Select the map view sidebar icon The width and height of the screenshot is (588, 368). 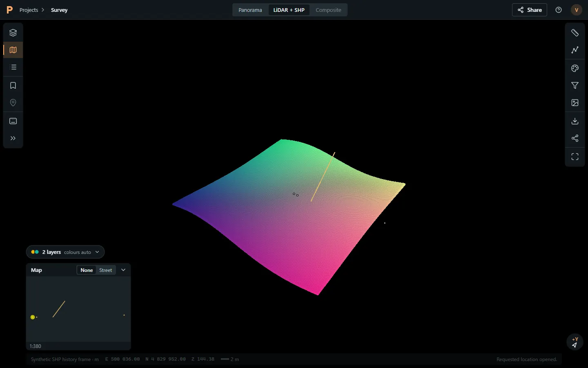click(x=13, y=50)
